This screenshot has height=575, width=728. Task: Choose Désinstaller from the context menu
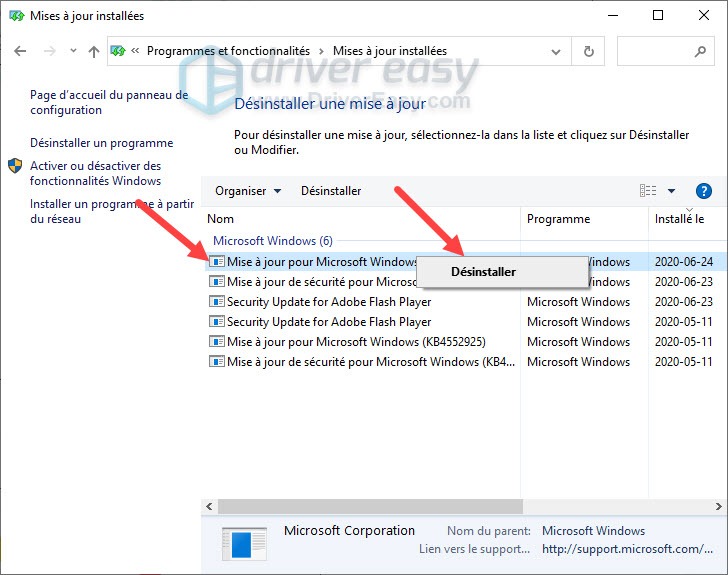click(x=502, y=272)
